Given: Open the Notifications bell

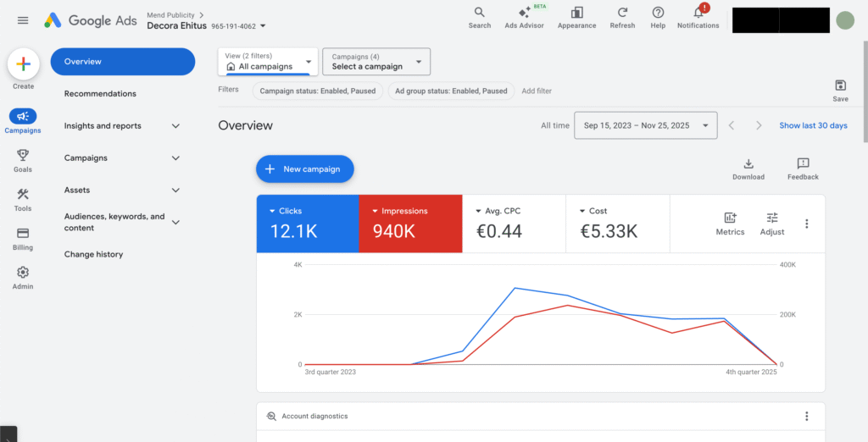Looking at the screenshot, I should (x=698, y=13).
